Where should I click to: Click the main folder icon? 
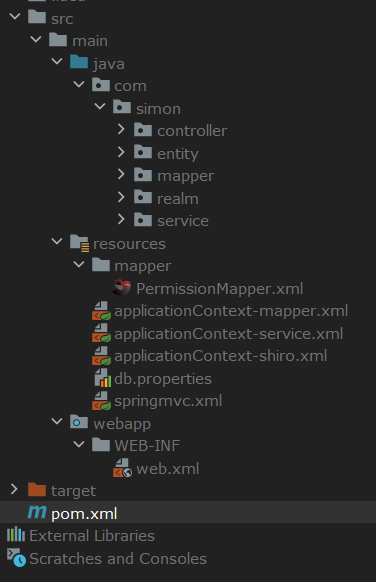point(58,39)
